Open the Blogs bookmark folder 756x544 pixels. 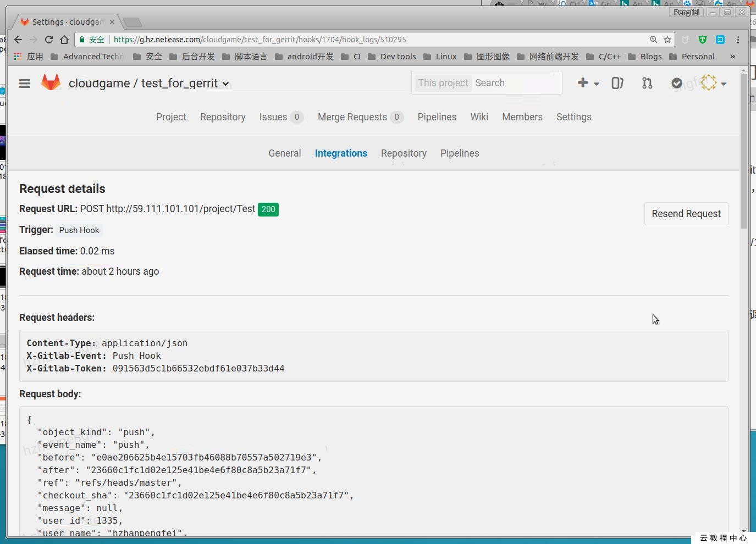[x=644, y=57]
